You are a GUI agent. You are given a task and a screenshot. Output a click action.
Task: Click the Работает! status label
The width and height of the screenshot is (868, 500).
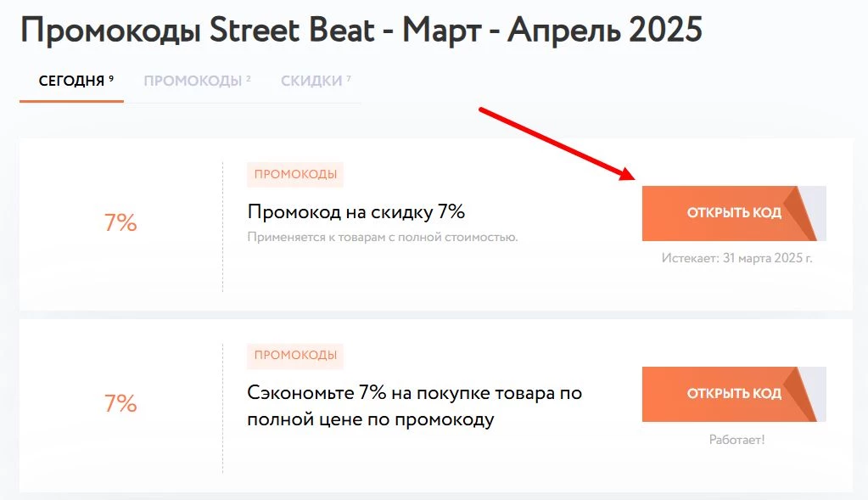[x=736, y=440]
